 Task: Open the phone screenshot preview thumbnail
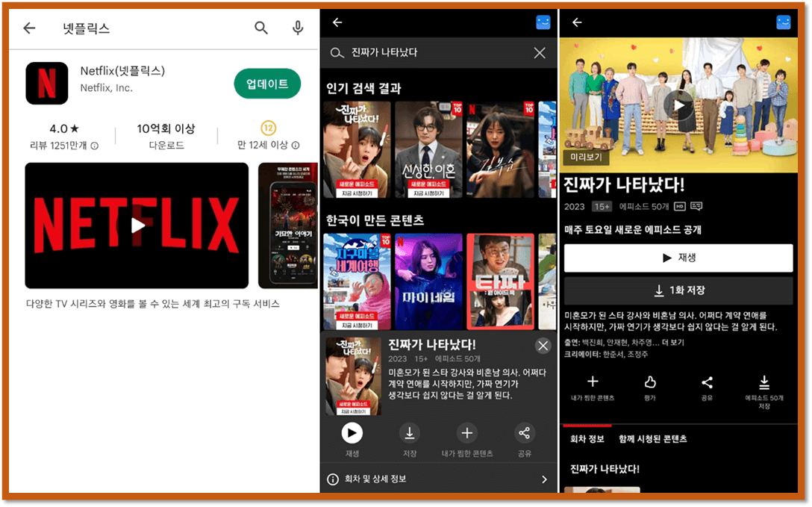(x=288, y=225)
